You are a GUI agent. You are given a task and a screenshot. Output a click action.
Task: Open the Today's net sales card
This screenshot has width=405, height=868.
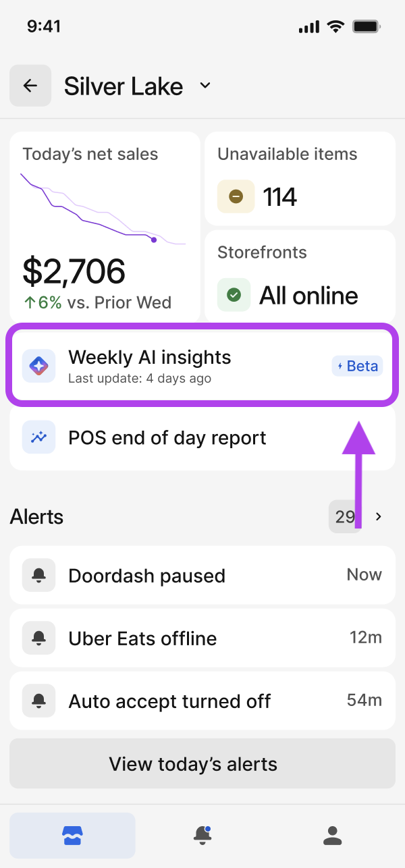105,227
